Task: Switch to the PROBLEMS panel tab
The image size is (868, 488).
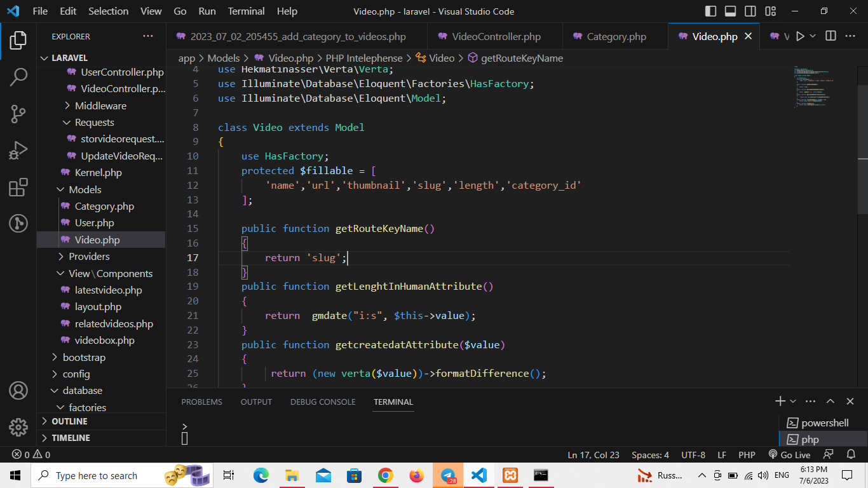Action: click(201, 402)
